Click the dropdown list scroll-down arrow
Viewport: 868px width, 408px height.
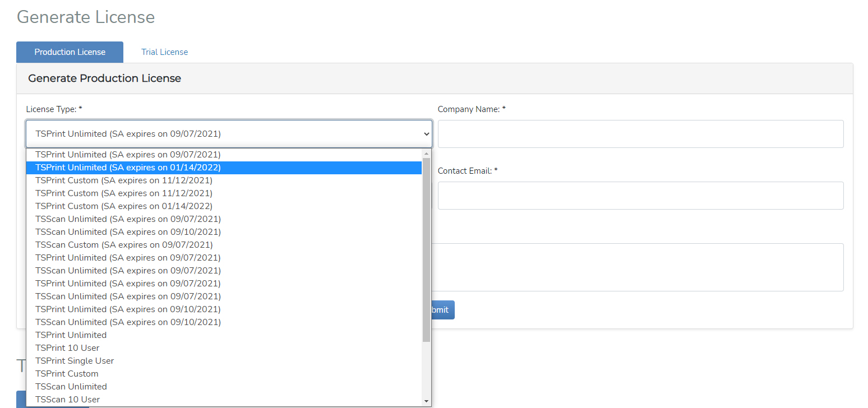pos(426,401)
